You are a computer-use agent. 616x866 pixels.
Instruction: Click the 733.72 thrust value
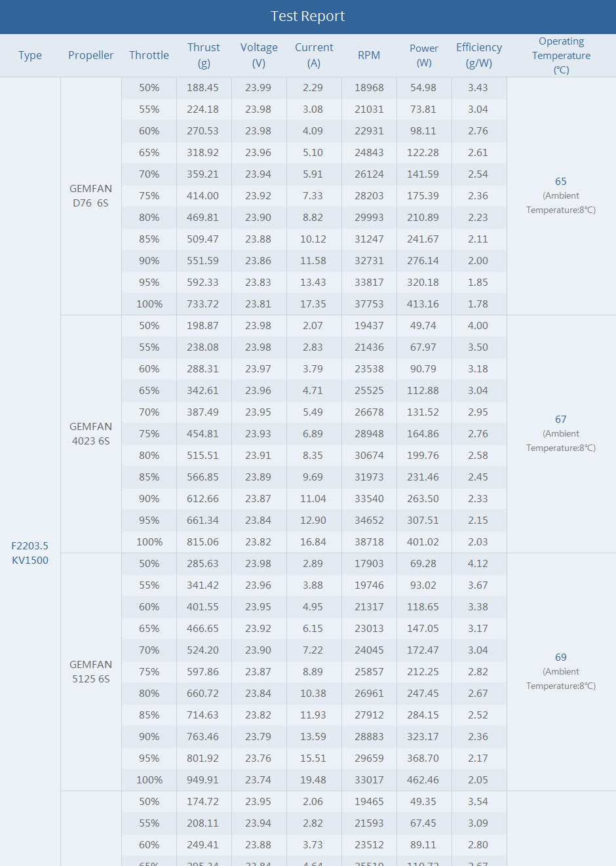202,304
